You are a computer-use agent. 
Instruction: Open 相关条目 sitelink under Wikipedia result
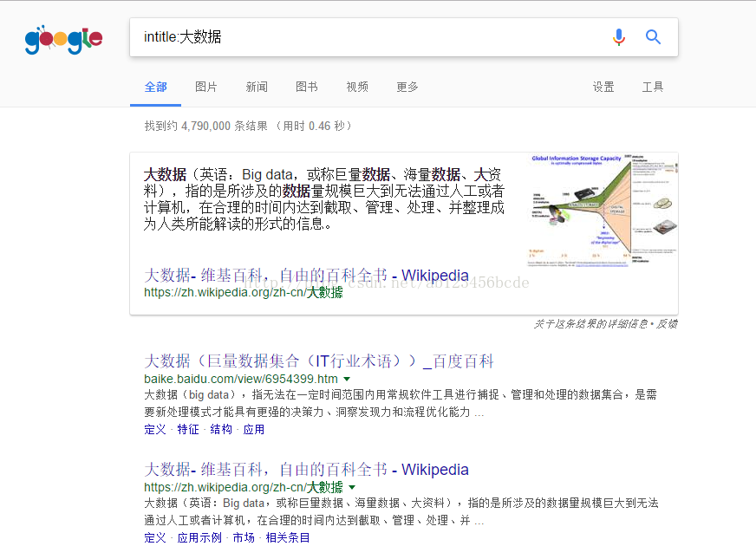pyautogui.click(x=288, y=538)
